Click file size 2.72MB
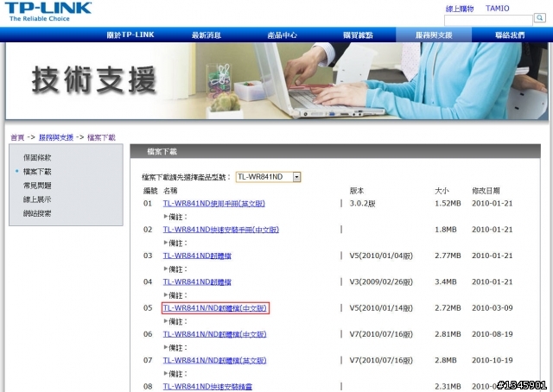 [x=448, y=307]
